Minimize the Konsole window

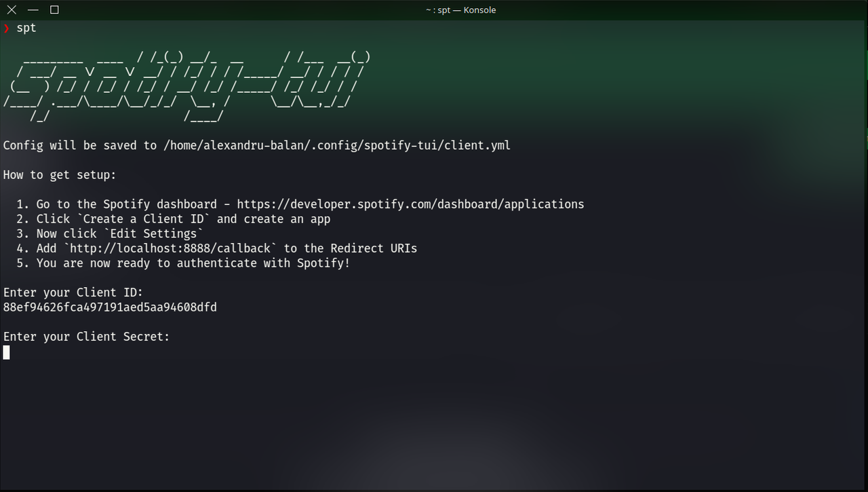[x=33, y=10]
